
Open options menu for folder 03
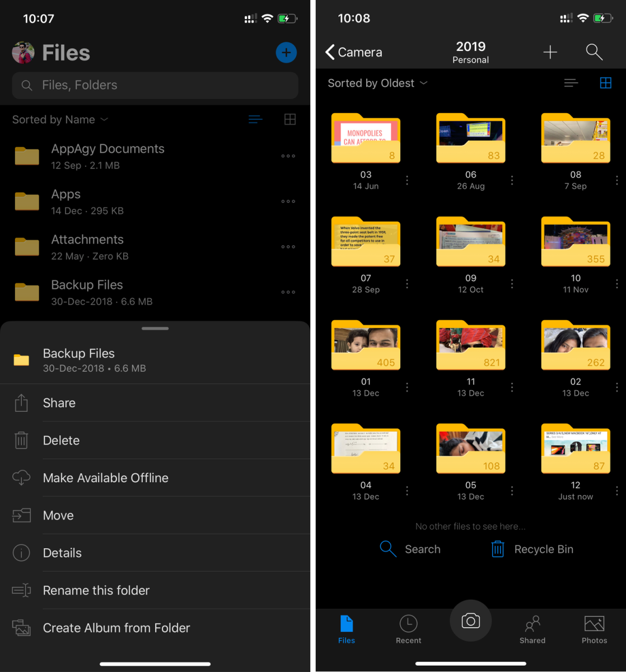[407, 180]
